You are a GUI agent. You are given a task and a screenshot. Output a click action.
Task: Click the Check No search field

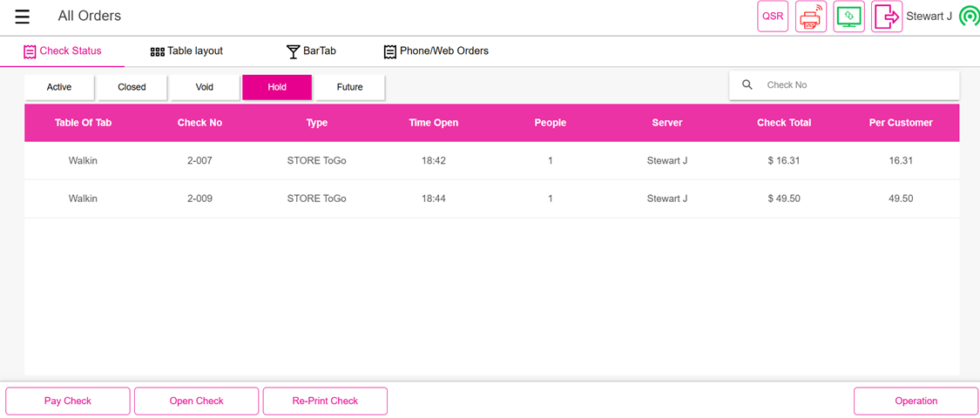[854, 85]
